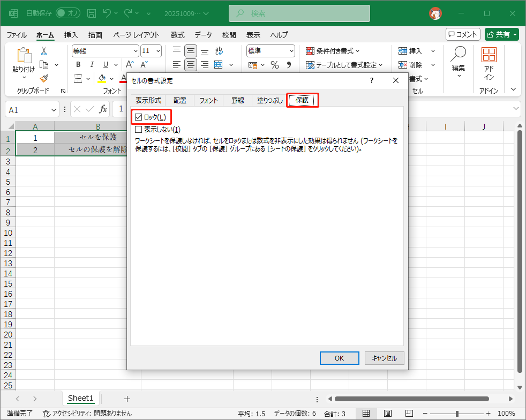Check the 表示しない checkbox

point(139,129)
